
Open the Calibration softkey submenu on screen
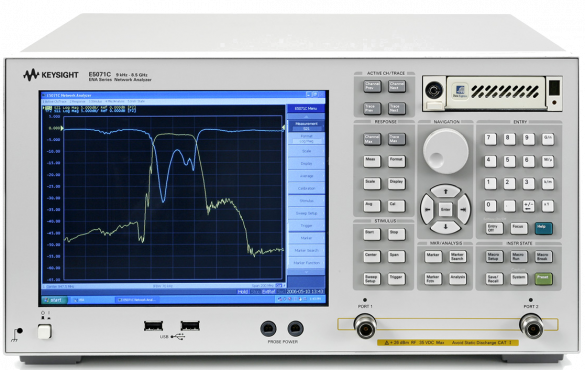(306, 188)
